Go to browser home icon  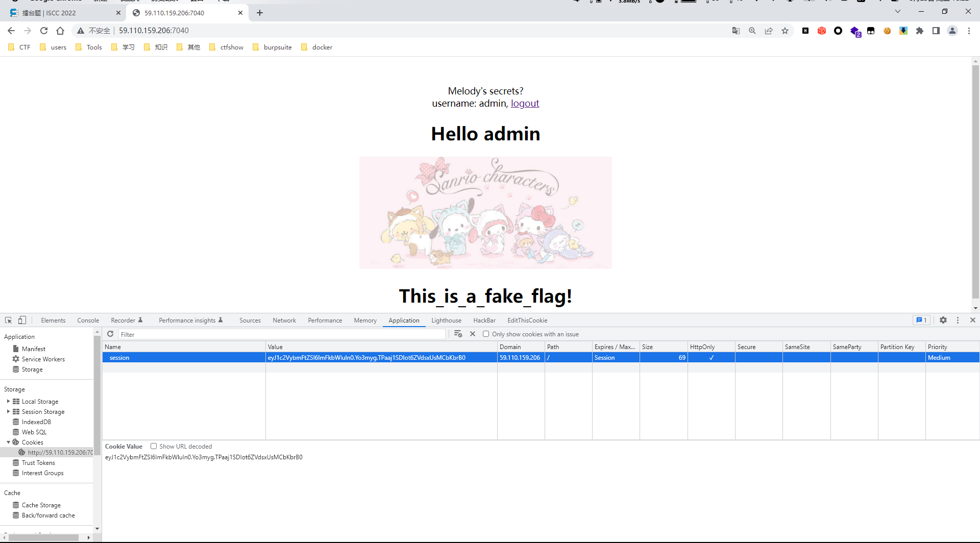(x=60, y=31)
